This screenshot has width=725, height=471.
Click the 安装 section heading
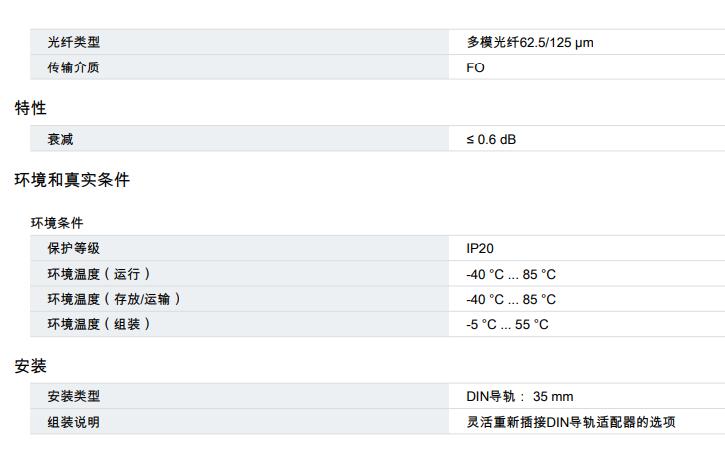tap(30, 366)
